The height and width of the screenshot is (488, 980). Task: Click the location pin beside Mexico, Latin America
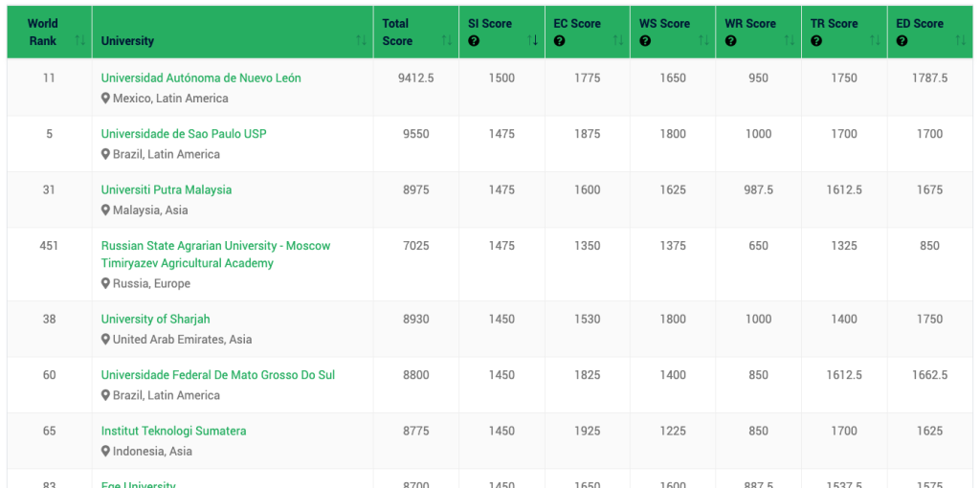pyautogui.click(x=106, y=99)
